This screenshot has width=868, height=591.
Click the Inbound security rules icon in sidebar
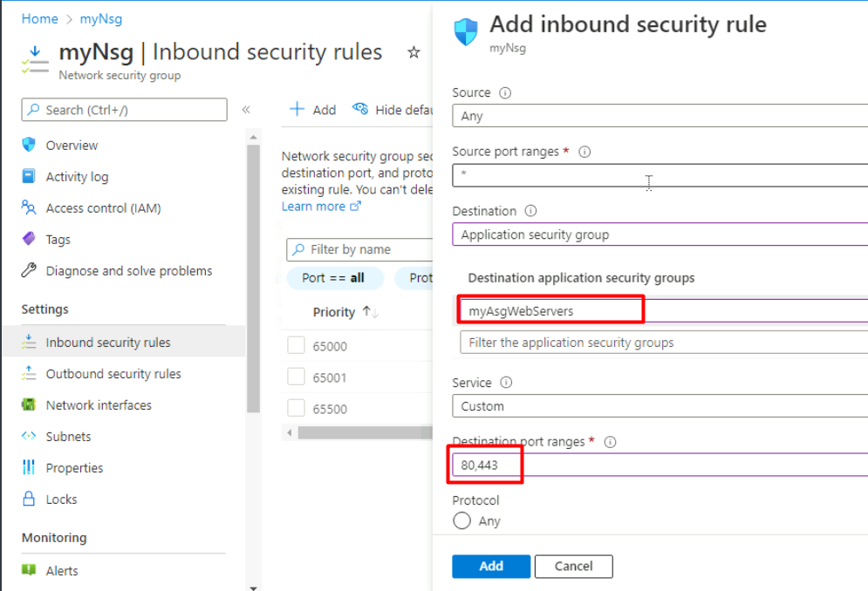click(x=29, y=342)
